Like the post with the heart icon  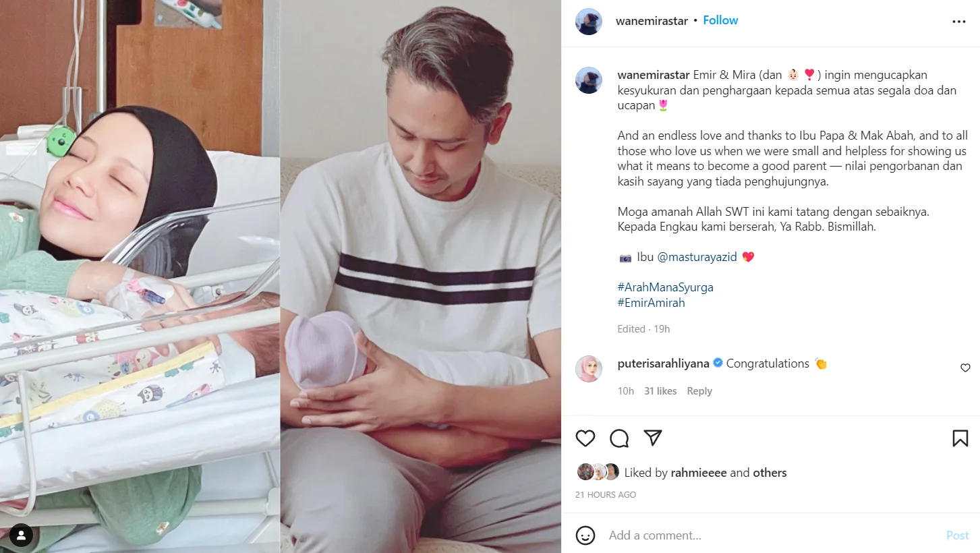[x=585, y=438]
